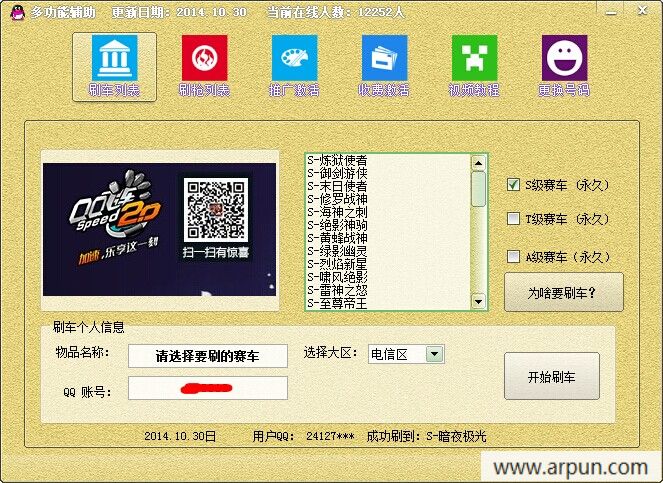Select S-雷神之怒 in the list
This screenshot has height=483, width=663.
[337, 291]
